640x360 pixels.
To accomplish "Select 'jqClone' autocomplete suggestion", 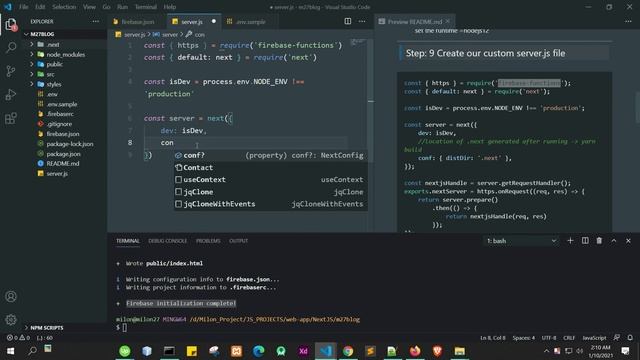I will 271,192.
